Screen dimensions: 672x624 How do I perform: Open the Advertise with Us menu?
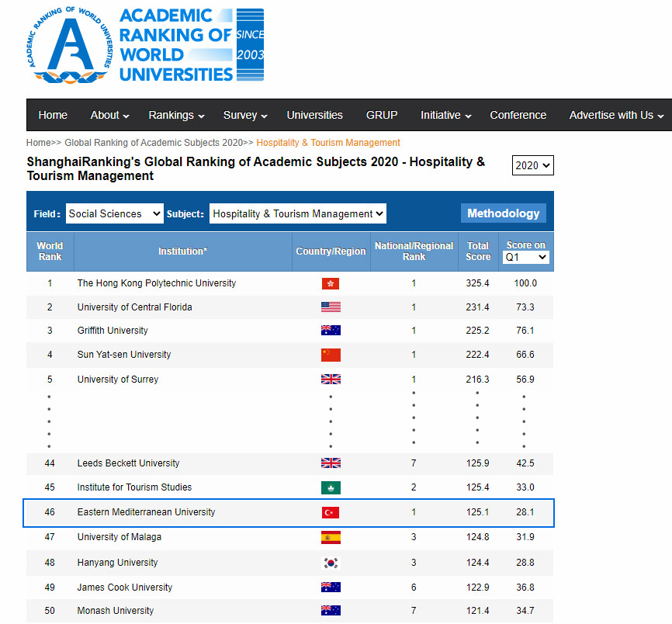[616, 115]
